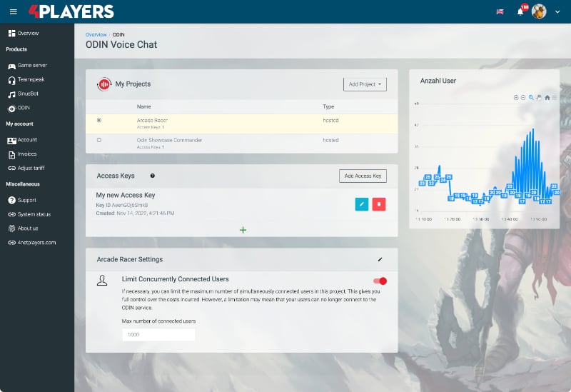The width and height of the screenshot is (571, 392).
Task: Click the Arcade Racer project name
Action: click(152, 120)
